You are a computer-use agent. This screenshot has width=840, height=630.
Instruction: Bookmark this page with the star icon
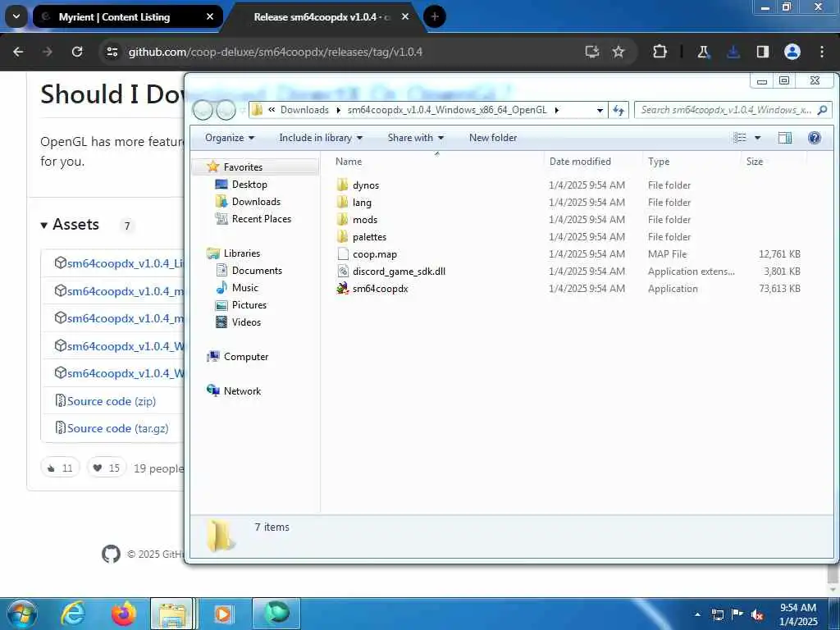(619, 52)
